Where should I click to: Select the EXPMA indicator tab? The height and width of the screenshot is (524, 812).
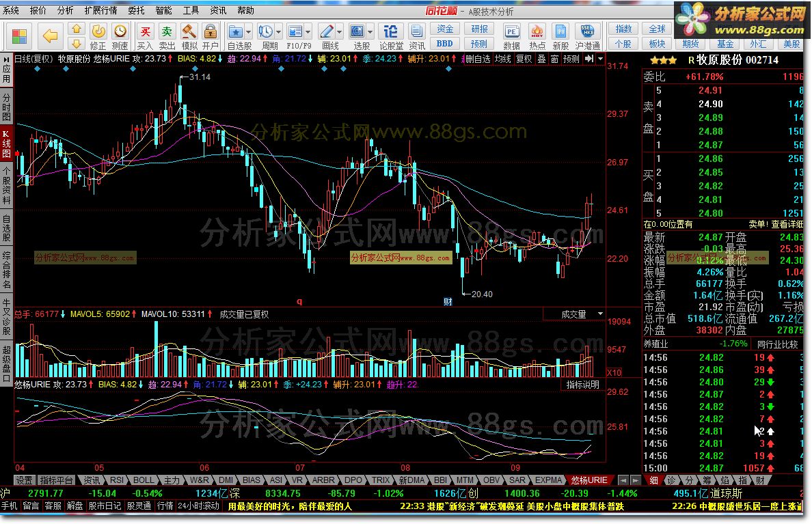click(548, 480)
